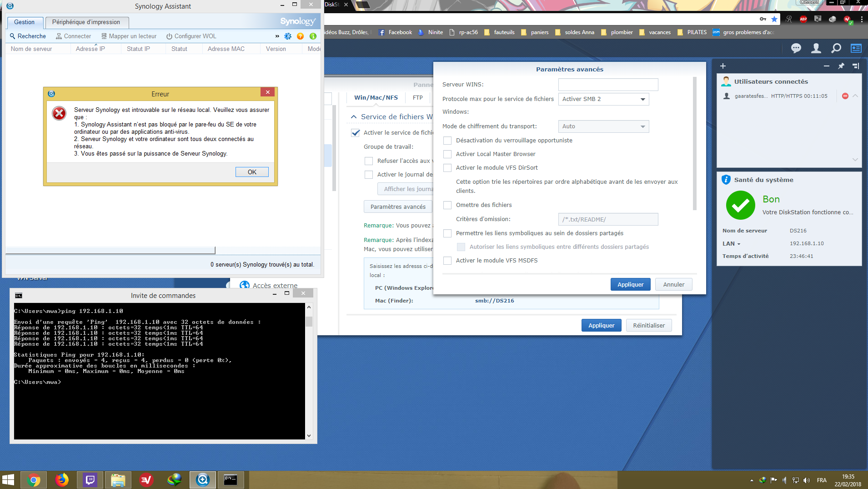Enable Permettre les liens symboliques checkbox
Screen dimensions: 868x489
pos(447,233)
